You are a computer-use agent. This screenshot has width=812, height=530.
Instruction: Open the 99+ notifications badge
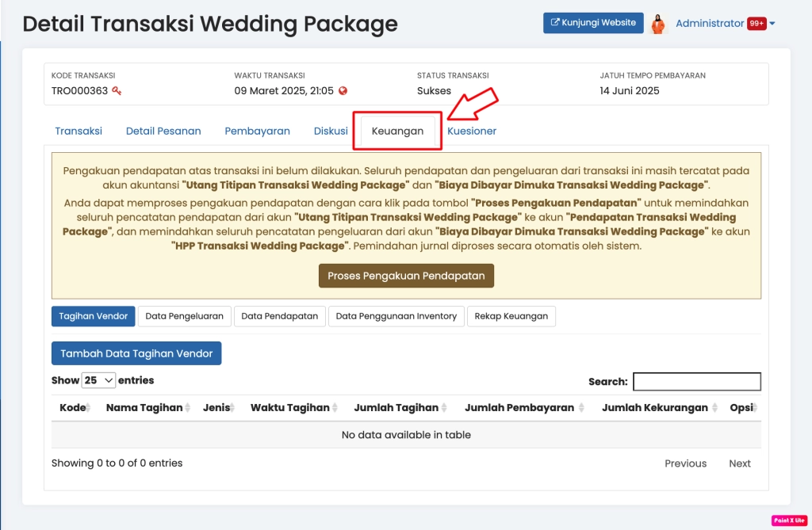pyautogui.click(x=756, y=24)
